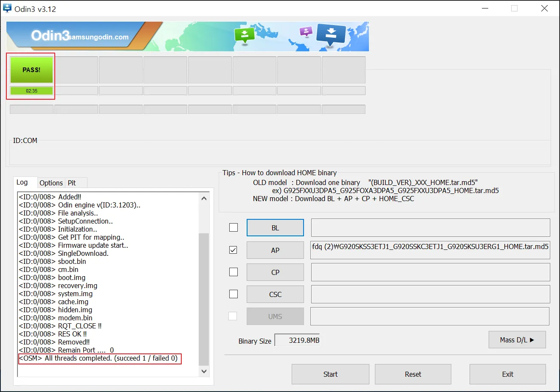Click the AP file button

[275, 250]
